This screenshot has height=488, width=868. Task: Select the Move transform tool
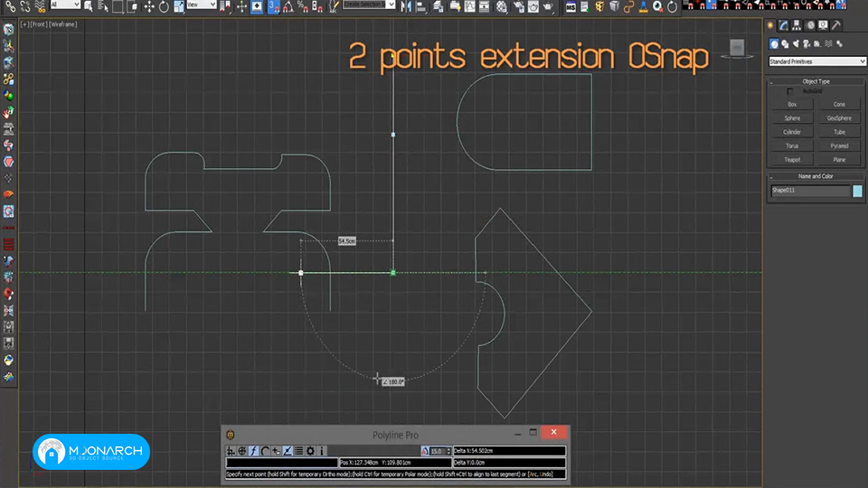tap(149, 6)
